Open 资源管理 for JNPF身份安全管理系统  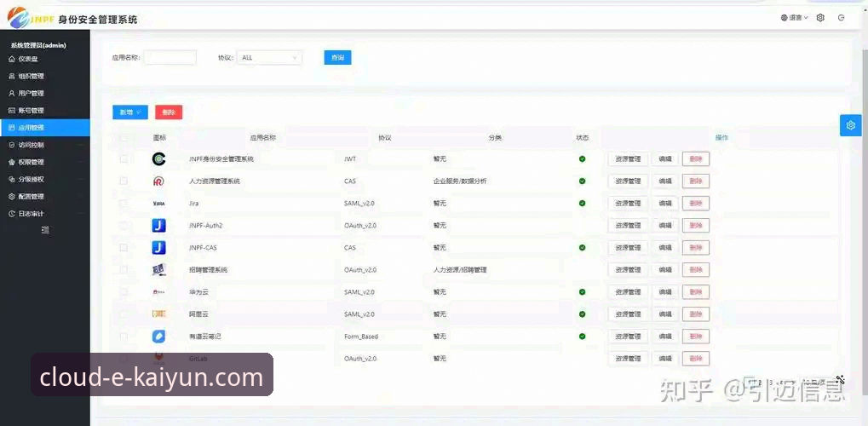[629, 159]
